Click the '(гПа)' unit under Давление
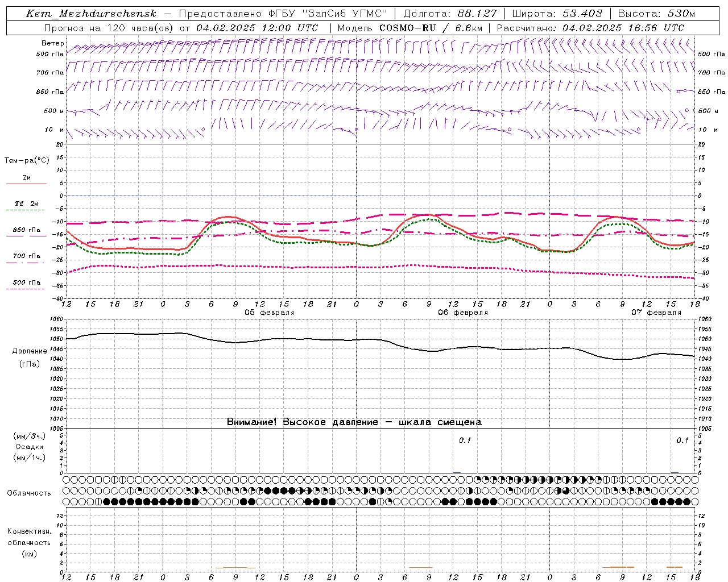 [x=30, y=364]
